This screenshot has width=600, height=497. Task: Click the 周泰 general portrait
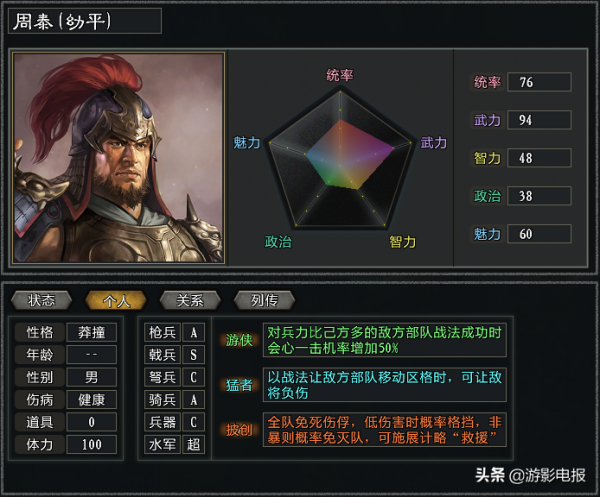pos(118,158)
